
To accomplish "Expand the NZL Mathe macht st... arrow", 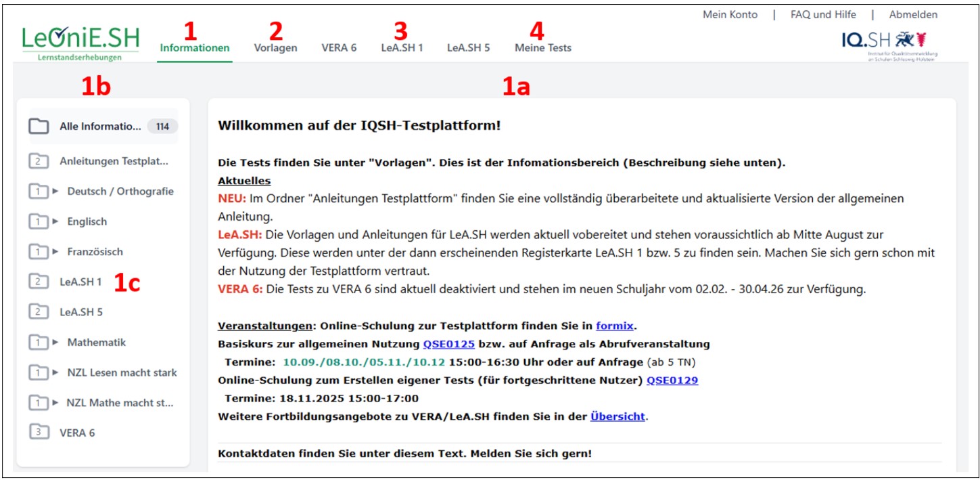I will tap(56, 403).
